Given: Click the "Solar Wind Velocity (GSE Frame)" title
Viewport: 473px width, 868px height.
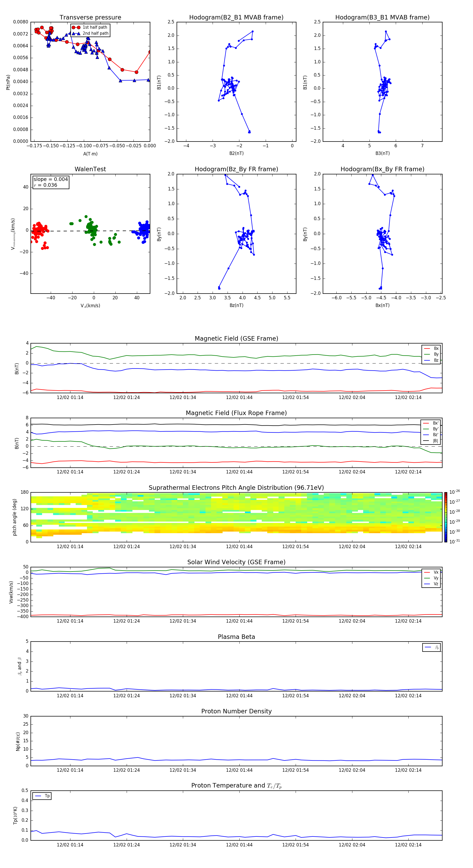Looking at the screenshot, I should 236,562.
